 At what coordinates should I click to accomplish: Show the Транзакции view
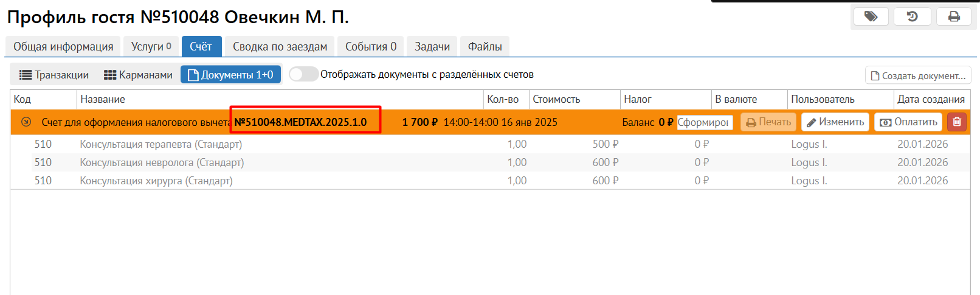click(x=53, y=75)
